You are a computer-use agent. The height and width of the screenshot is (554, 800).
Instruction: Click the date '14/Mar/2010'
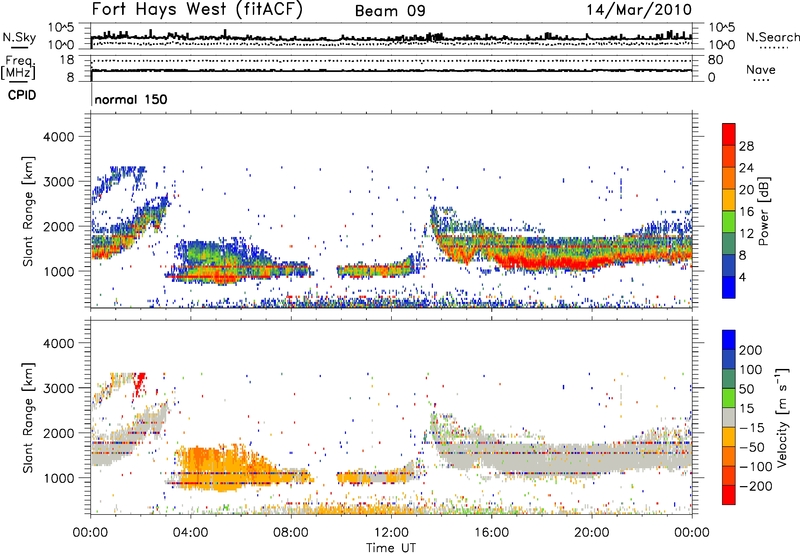click(639, 9)
